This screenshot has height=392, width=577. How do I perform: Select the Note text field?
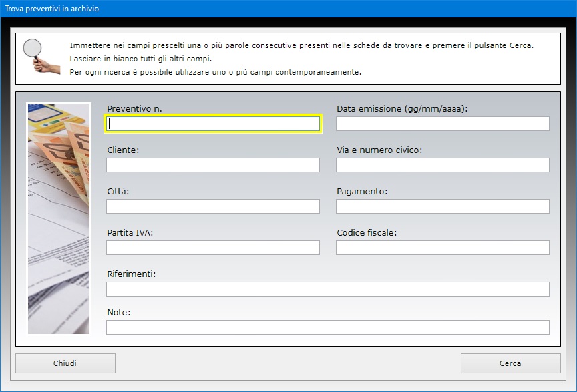pyautogui.click(x=328, y=327)
